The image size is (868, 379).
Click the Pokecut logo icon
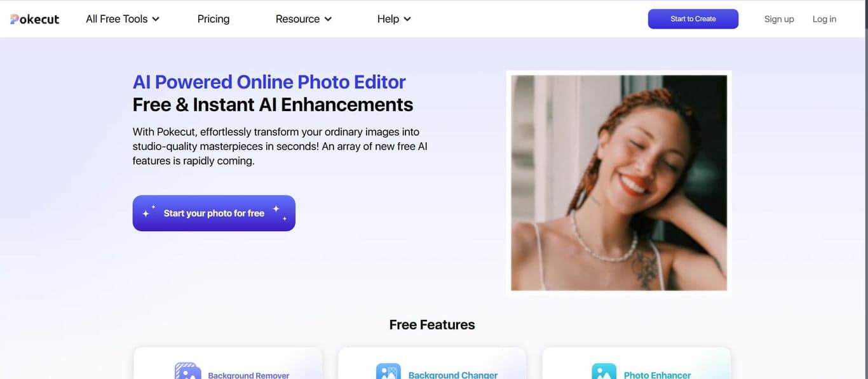14,18
